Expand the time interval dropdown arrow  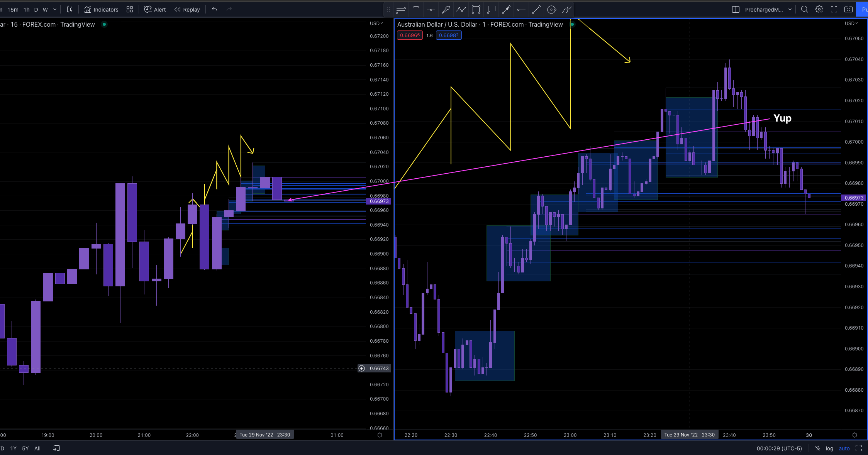tap(55, 9)
